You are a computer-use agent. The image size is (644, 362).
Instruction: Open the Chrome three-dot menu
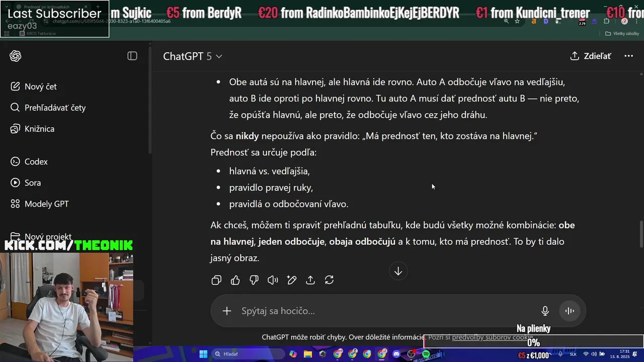[x=637, y=21]
